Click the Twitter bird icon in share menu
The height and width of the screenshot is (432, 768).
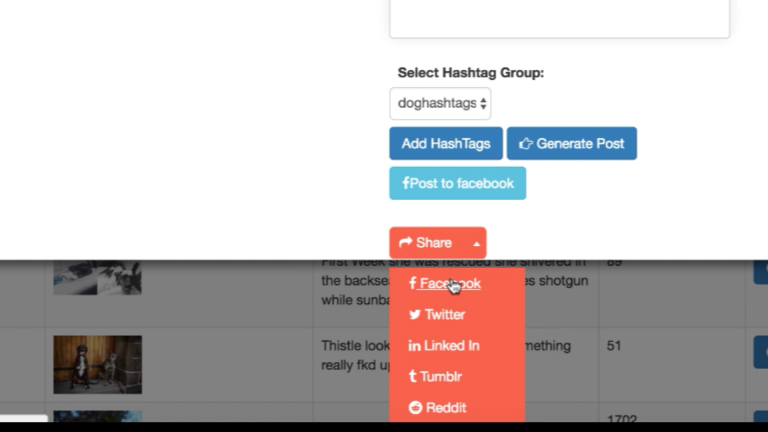(x=415, y=315)
